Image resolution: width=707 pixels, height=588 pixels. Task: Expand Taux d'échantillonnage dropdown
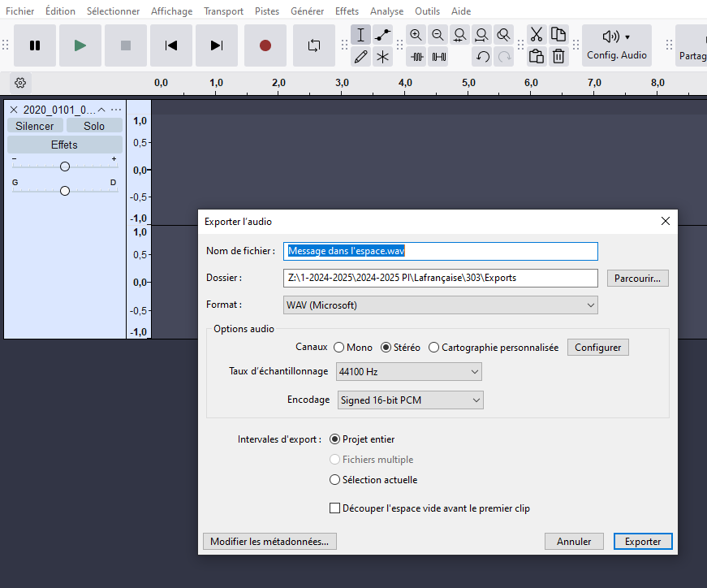tap(408, 372)
